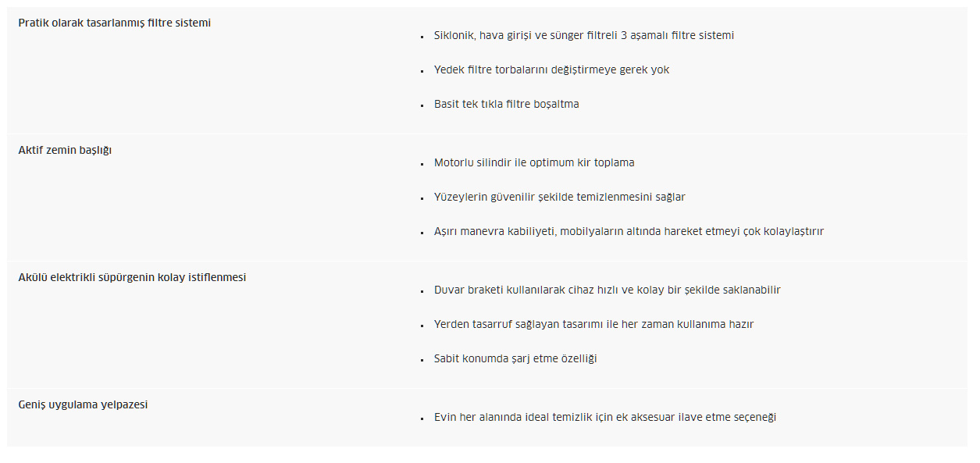Click the text about the 3 aşamalı filtre sistemi
980x463 pixels.
tap(584, 35)
